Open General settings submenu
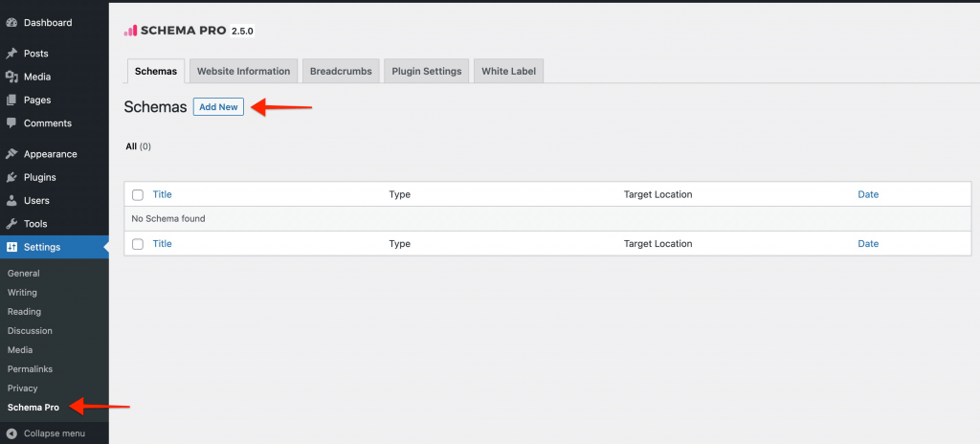 point(24,274)
